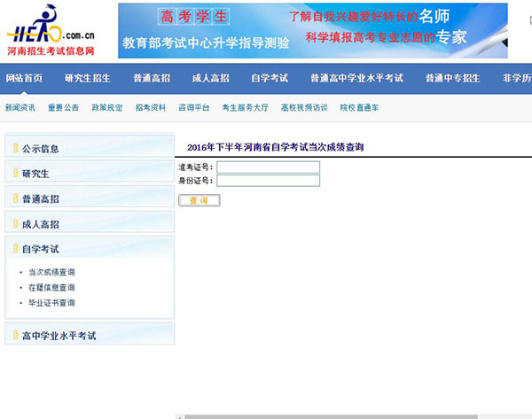Focus the 身份证号 input field
This screenshot has width=532, height=419.
tap(268, 181)
